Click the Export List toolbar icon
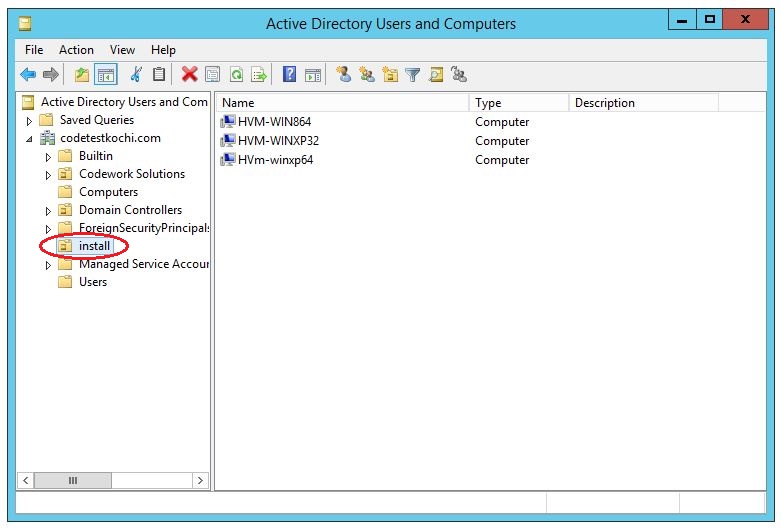The height and width of the screenshot is (529, 781). 259,75
